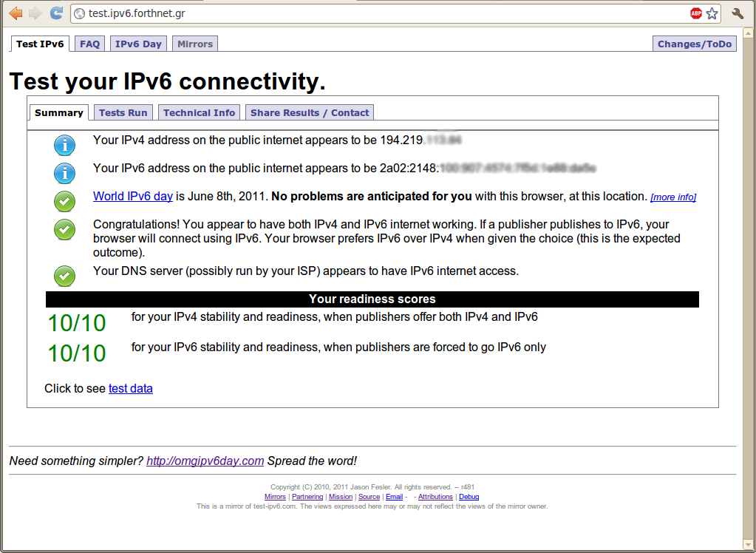The width and height of the screenshot is (756, 553).
Task: Visit the omgipv6day.com link
Action: pos(205,461)
